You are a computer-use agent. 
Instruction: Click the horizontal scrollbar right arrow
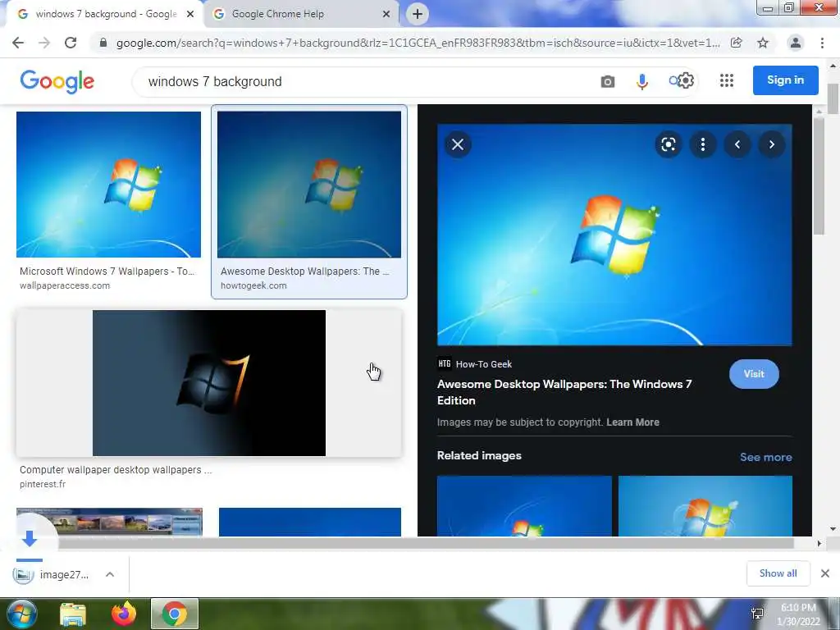point(819,543)
